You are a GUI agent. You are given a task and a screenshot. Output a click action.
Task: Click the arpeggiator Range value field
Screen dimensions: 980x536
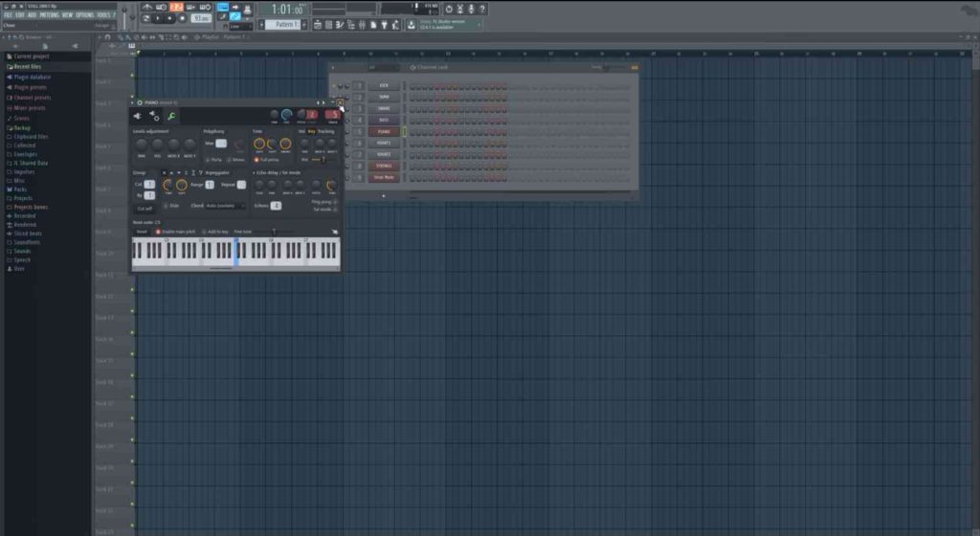[x=210, y=185]
